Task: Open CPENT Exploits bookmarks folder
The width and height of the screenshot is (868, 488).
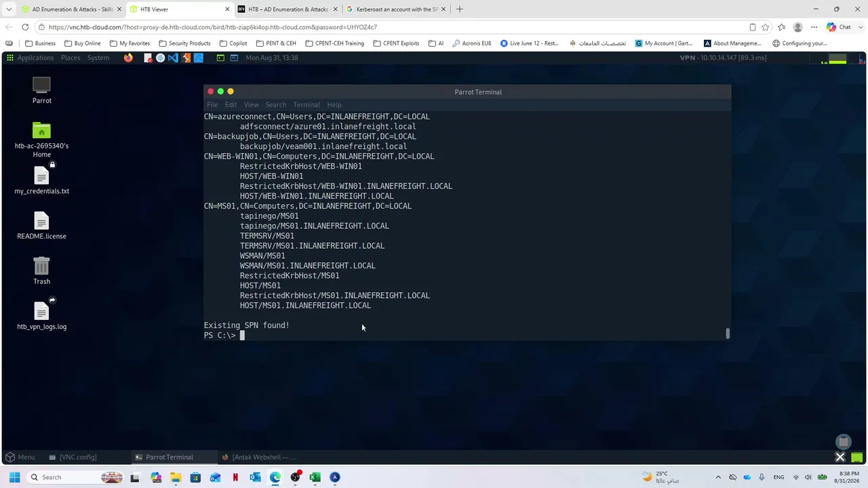Action: [395, 43]
